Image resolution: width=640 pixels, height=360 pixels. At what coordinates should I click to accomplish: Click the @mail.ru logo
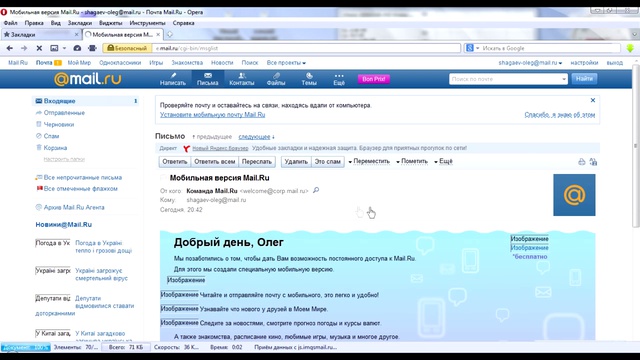tap(88, 79)
